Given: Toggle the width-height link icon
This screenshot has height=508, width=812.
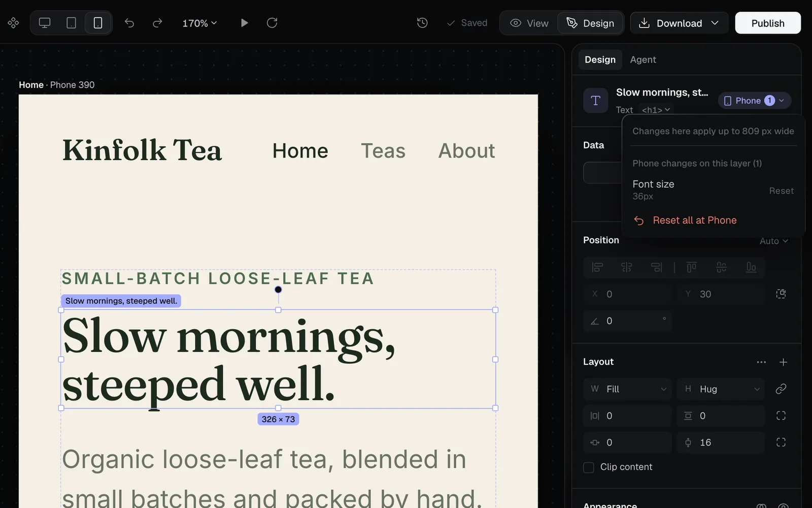Looking at the screenshot, I should 781,389.
